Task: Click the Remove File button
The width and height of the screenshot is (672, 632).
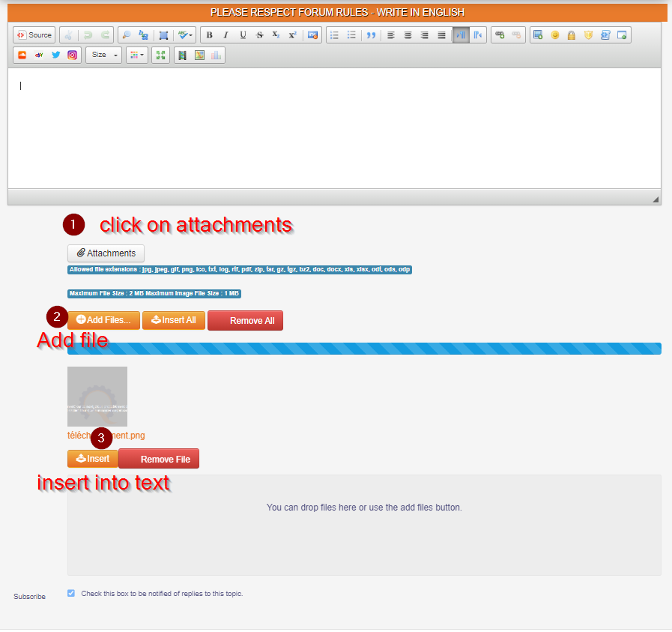Action: coord(159,459)
